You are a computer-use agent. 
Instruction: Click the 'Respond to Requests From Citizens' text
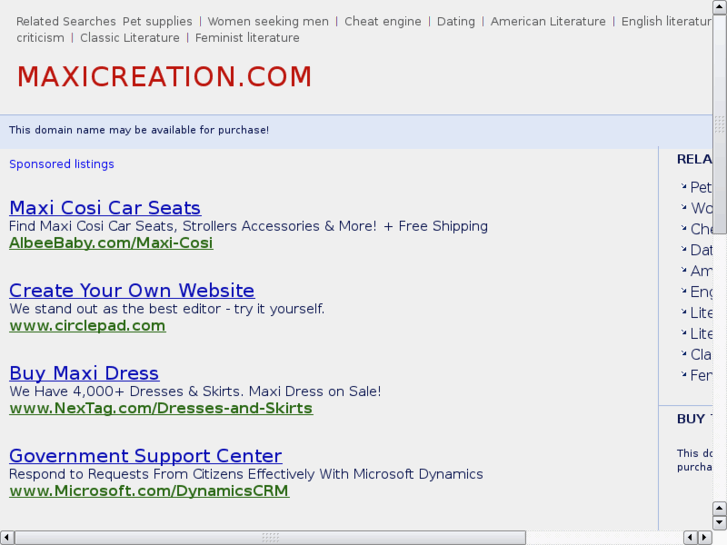click(246, 474)
